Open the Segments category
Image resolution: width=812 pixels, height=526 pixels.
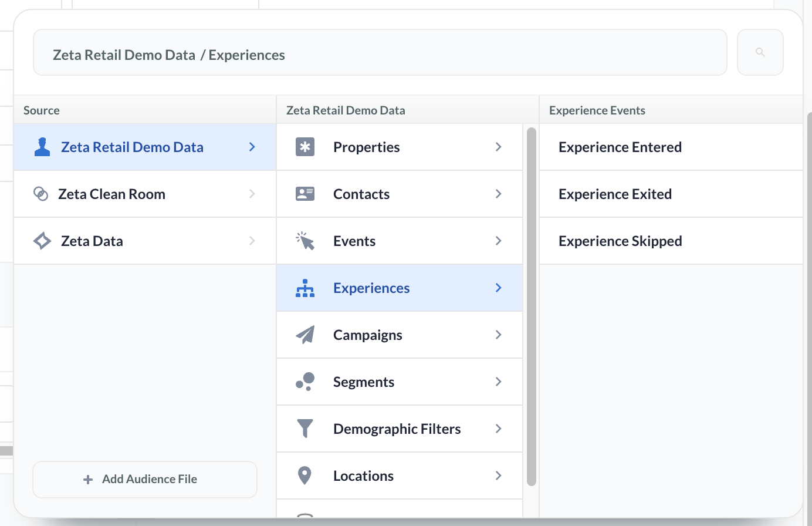pyautogui.click(x=400, y=382)
